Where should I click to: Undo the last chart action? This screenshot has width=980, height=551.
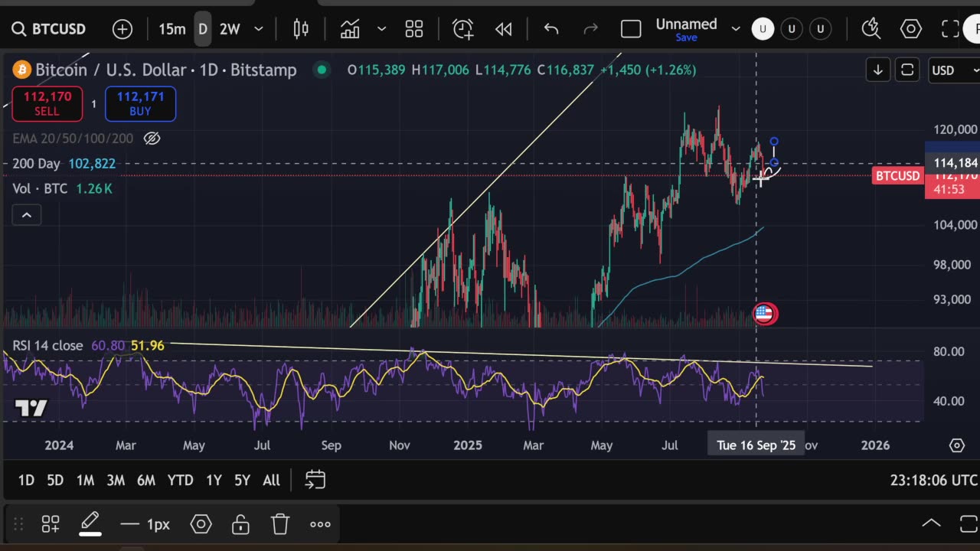(551, 29)
